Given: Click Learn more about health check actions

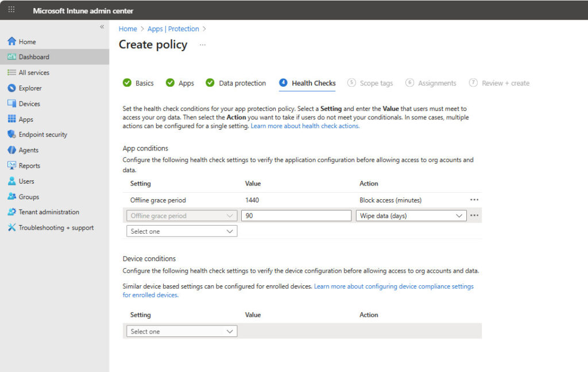Looking at the screenshot, I should coord(305,126).
